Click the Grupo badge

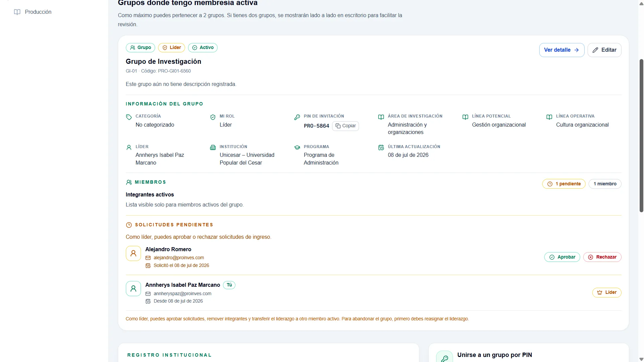coord(140,48)
